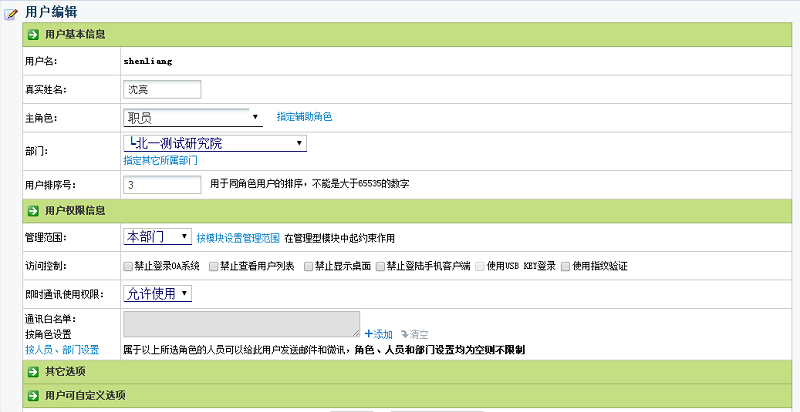Click green arrow icon beside 其它选项
This screenshot has width=800, height=412.
[x=33, y=371]
